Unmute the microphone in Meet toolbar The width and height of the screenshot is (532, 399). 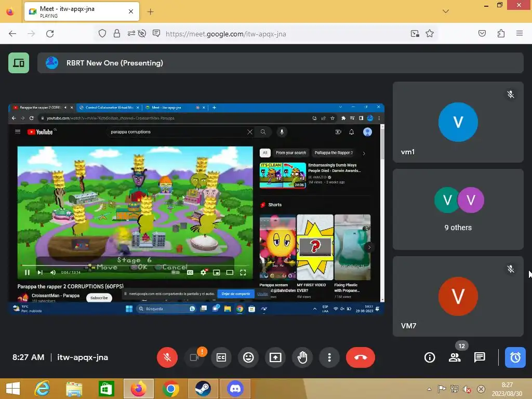(167, 357)
